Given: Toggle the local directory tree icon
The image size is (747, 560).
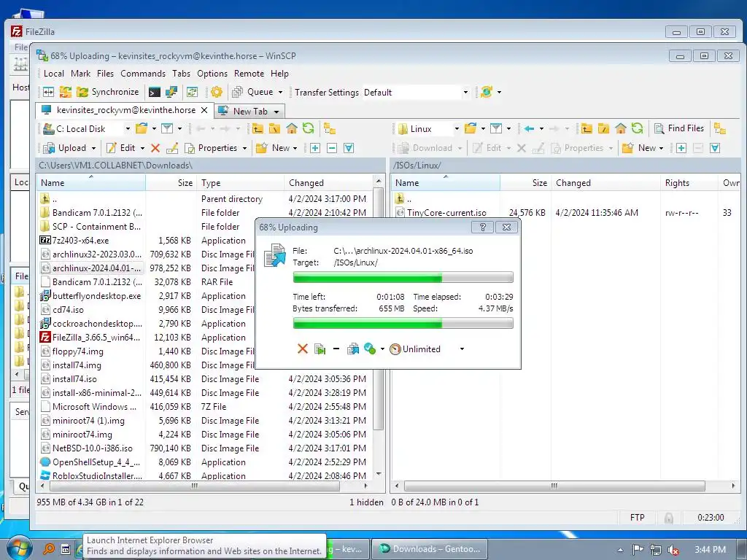Looking at the screenshot, I should click(329, 128).
